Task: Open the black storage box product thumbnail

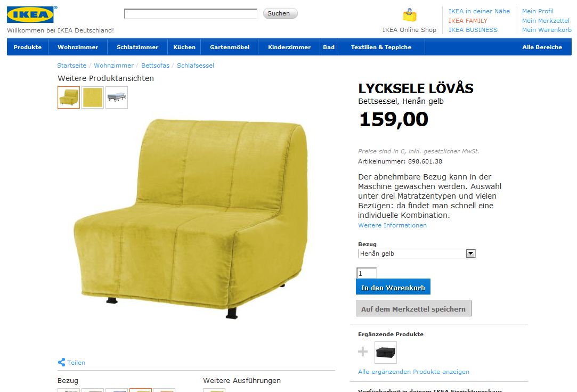Action: [x=386, y=353]
